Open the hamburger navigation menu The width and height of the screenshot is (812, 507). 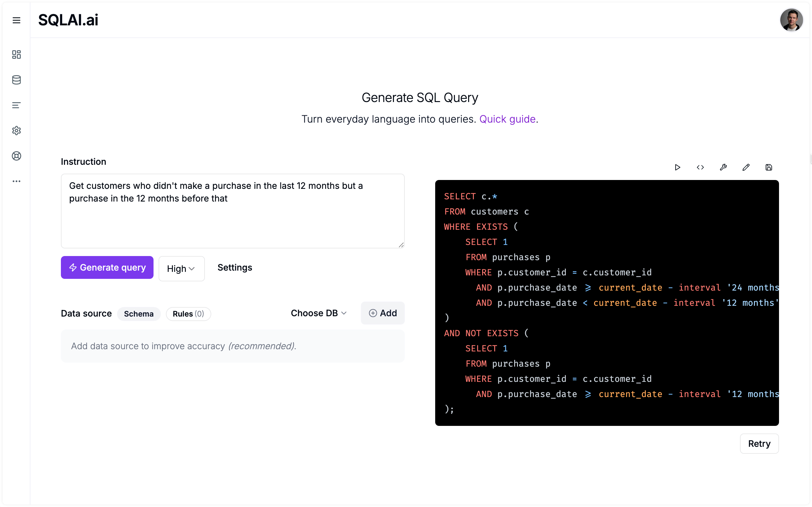click(16, 20)
